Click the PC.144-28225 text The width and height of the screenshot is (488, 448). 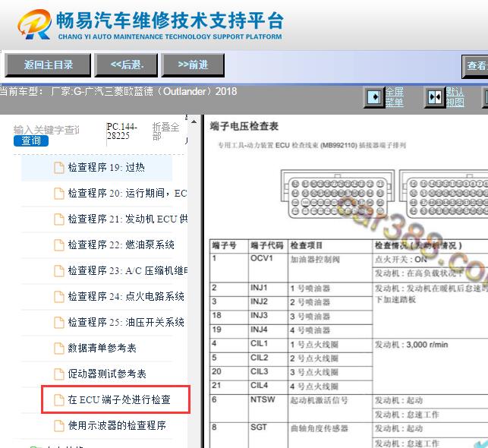coord(121,131)
